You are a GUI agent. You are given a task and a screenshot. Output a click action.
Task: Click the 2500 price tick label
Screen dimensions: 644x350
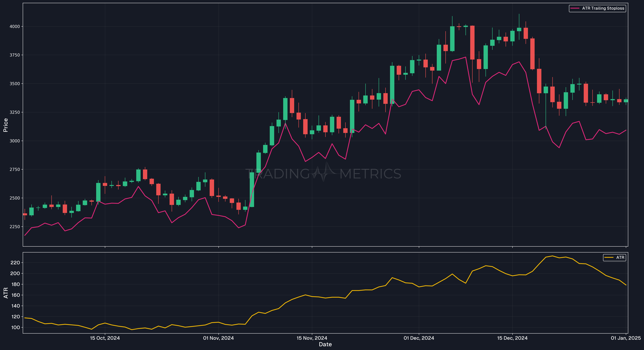pyautogui.click(x=15, y=198)
